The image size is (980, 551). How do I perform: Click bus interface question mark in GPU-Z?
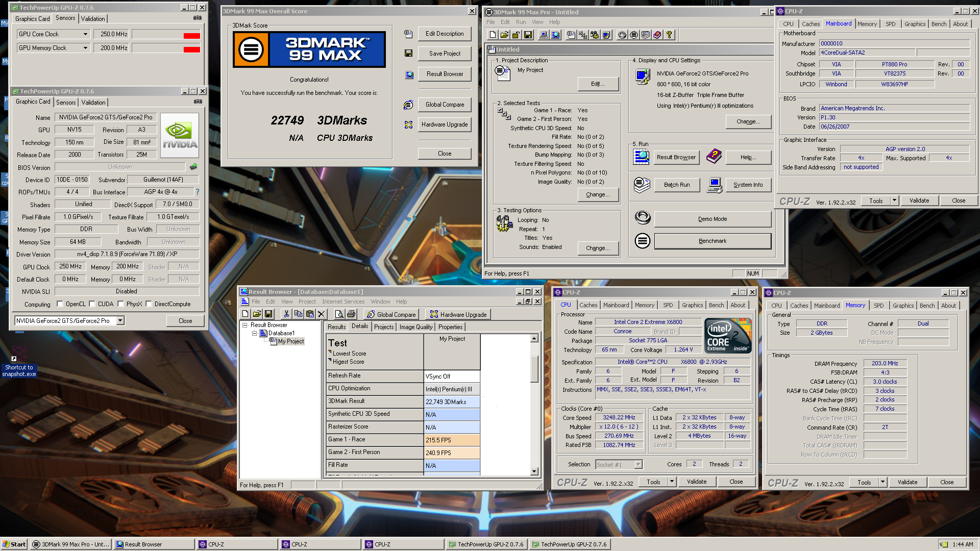click(x=198, y=192)
